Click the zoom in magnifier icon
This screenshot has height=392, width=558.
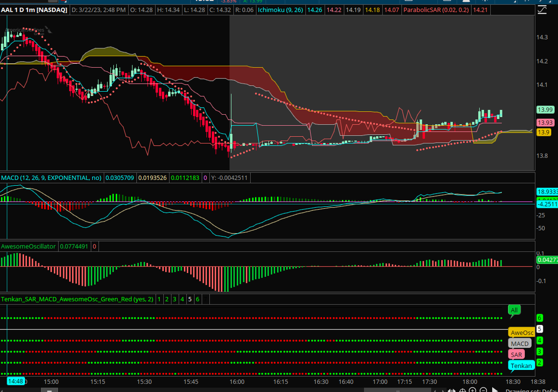point(473,390)
